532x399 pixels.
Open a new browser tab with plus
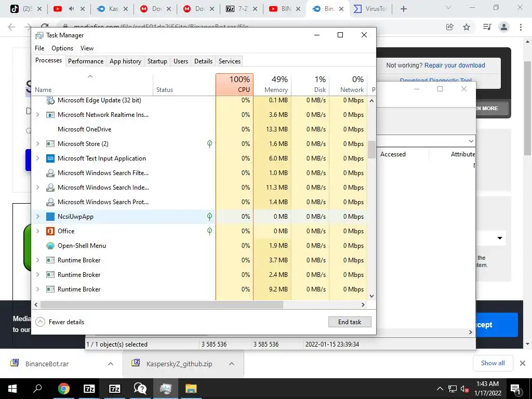point(403,9)
